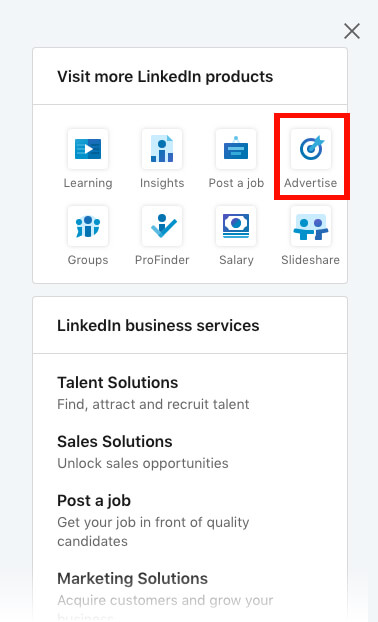
Task: Open the Groups people icon
Action: coord(88,226)
